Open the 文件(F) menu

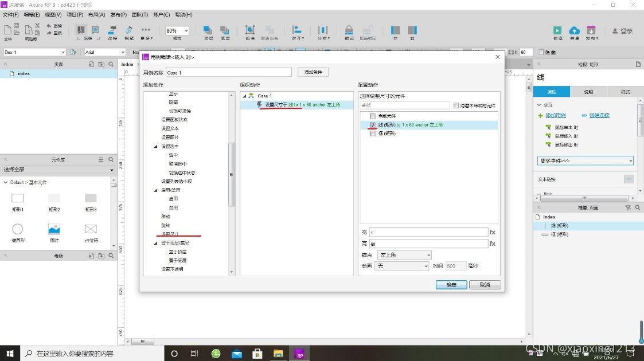(x=11, y=14)
